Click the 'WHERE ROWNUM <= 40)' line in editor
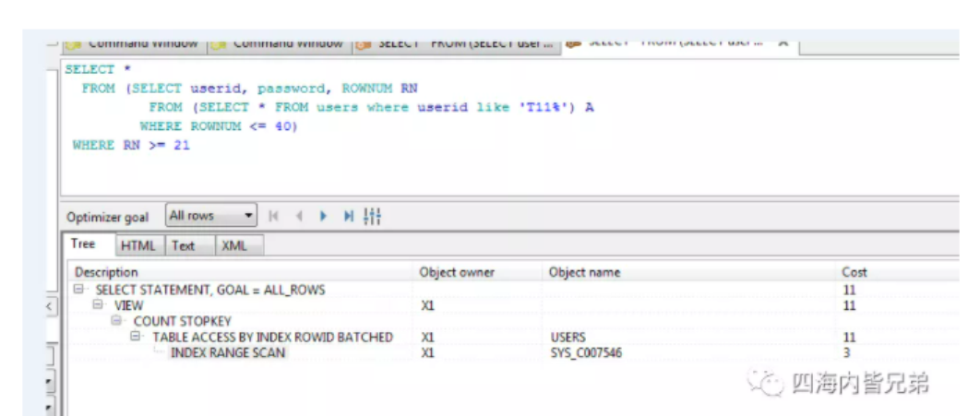The image size is (980, 416). [x=219, y=126]
